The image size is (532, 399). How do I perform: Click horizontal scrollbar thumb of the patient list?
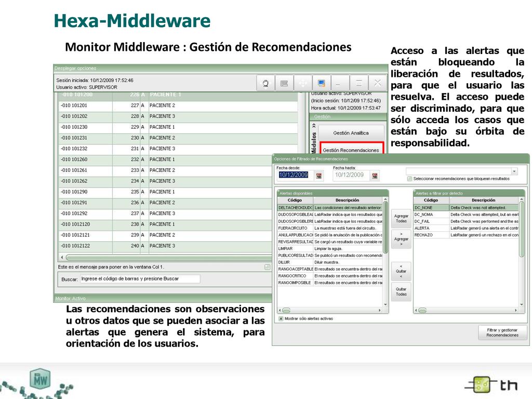click(170, 257)
